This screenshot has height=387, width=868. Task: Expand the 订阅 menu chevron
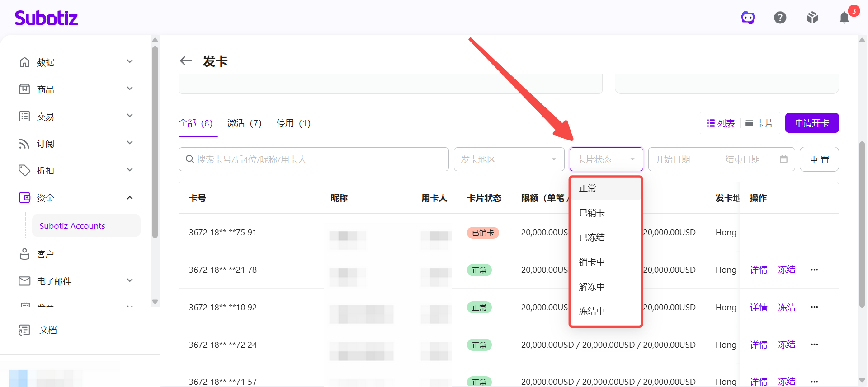coord(130,143)
